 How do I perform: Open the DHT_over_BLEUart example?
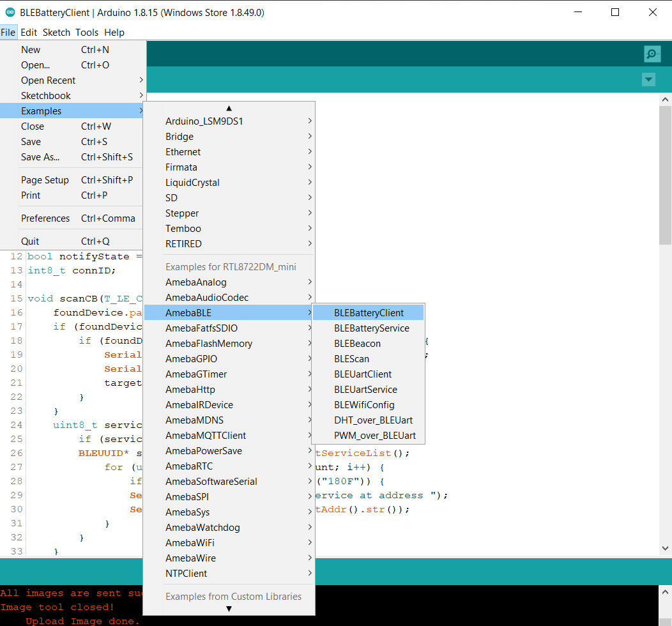pos(368,420)
